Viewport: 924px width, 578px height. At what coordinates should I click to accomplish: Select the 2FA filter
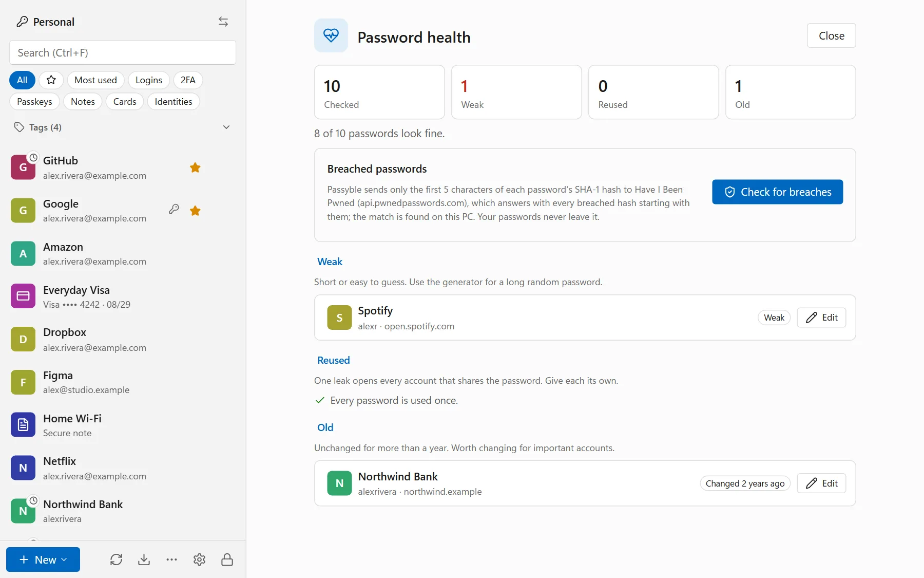[188, 80]
